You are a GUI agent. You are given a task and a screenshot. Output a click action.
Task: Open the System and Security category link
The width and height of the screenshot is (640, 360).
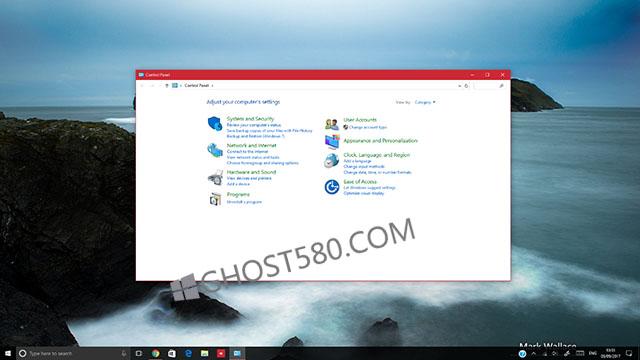coord(250,119)
